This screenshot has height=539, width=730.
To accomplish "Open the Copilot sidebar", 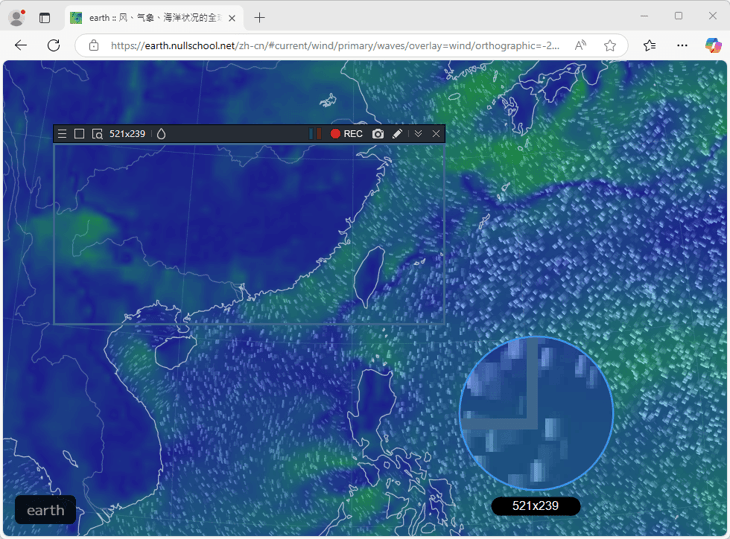I will tap(713, 46).
